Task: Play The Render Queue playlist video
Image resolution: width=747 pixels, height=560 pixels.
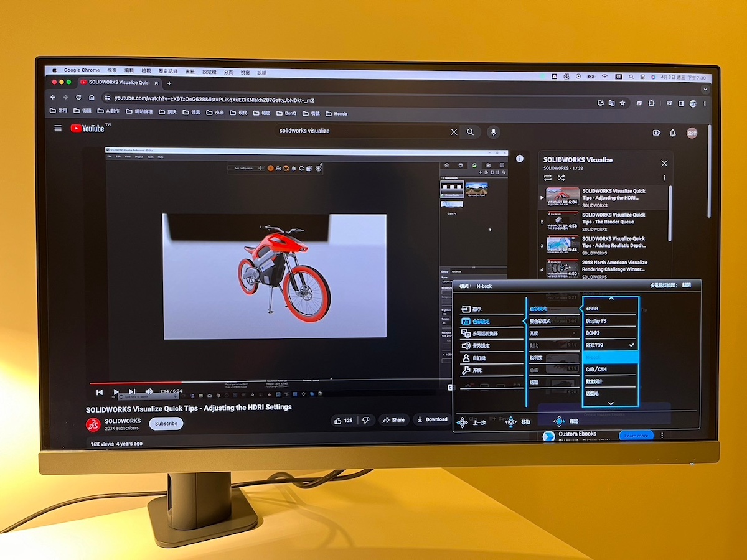Action: pyautogui.click(x=604, y=222)
